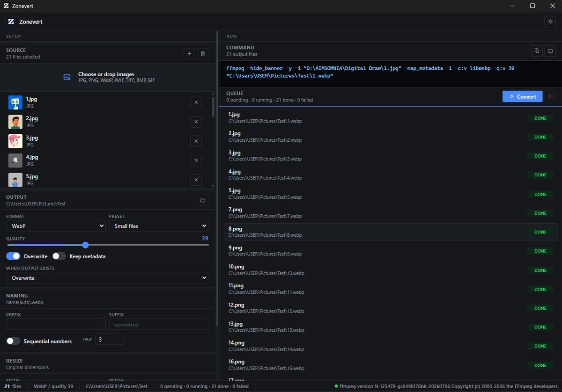
Task: Open thumbnail of 2.jpg
Action: [15, 122]
